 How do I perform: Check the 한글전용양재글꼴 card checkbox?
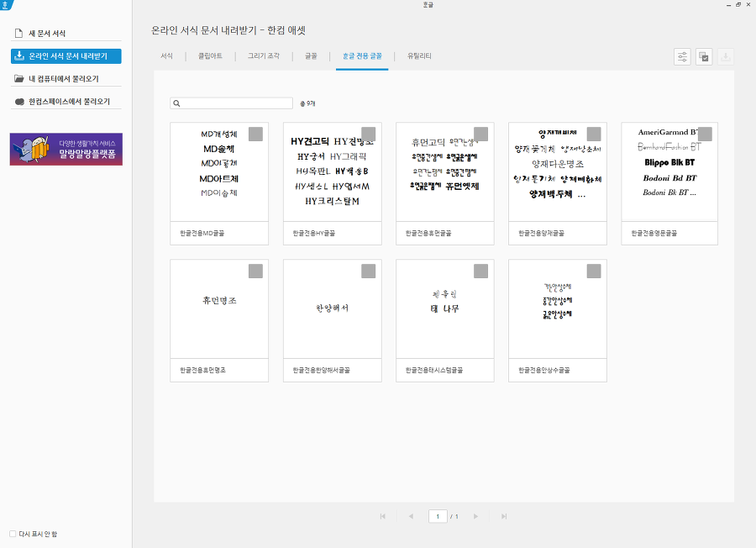(x=594, y=134)
